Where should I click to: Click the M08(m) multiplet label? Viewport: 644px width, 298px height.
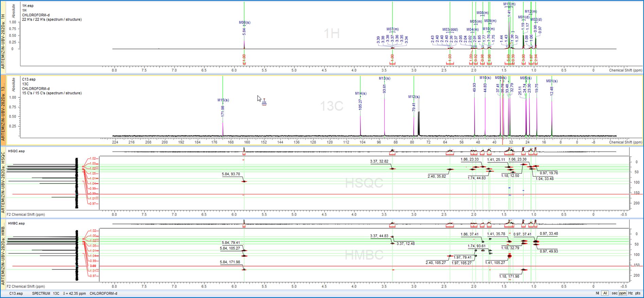point(482,13)
